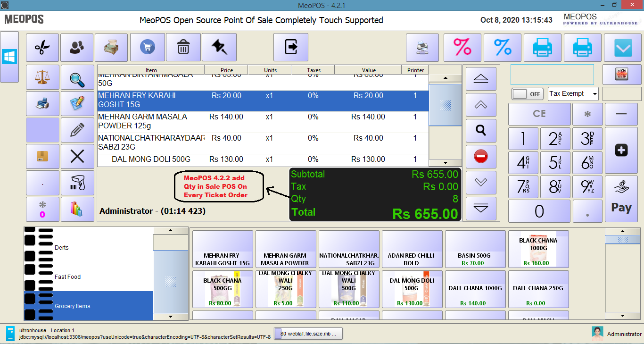This screenshot has width=644, height=344.
Task: Select the NATIONALCHATKHARAYDAAR SABZI 23G ticket line
Action: [x=263, y=143]
